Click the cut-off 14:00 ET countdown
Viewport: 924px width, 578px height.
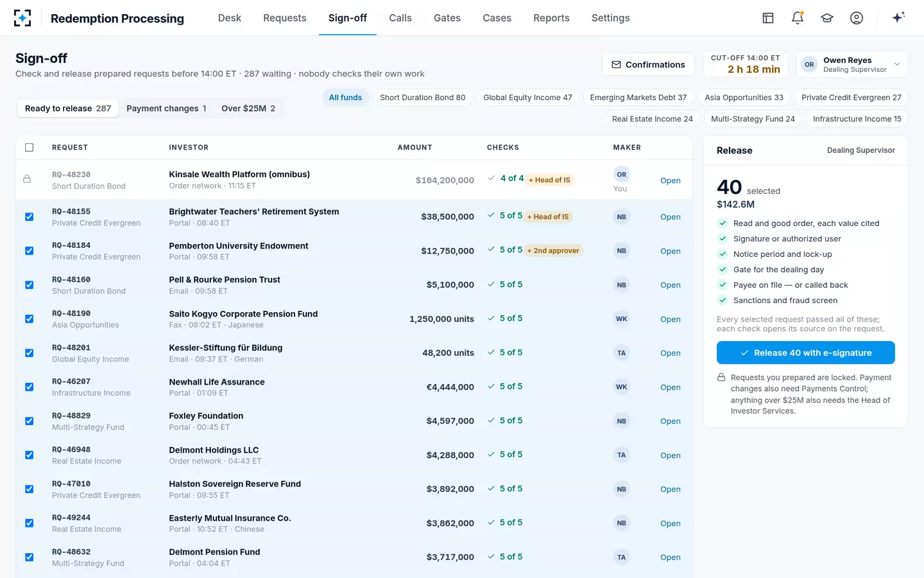pyautogui.click(x=746, y=64)
